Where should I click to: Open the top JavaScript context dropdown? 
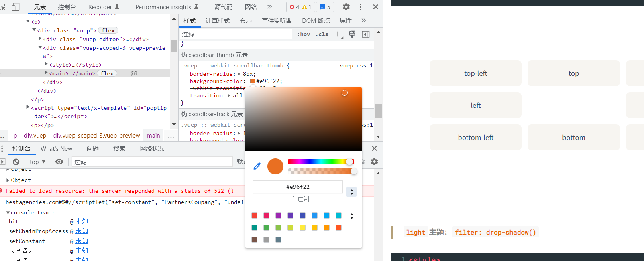(x=37, y=162)
